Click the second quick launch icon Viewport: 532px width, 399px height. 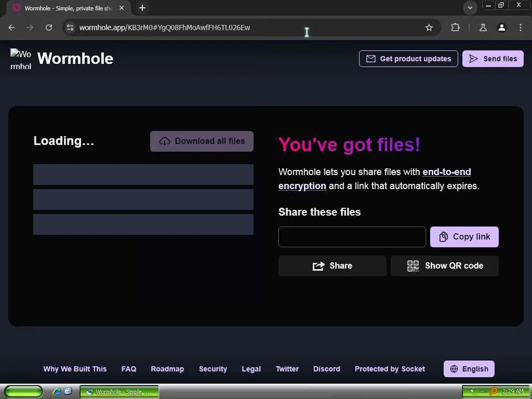(x=69, y=392)
